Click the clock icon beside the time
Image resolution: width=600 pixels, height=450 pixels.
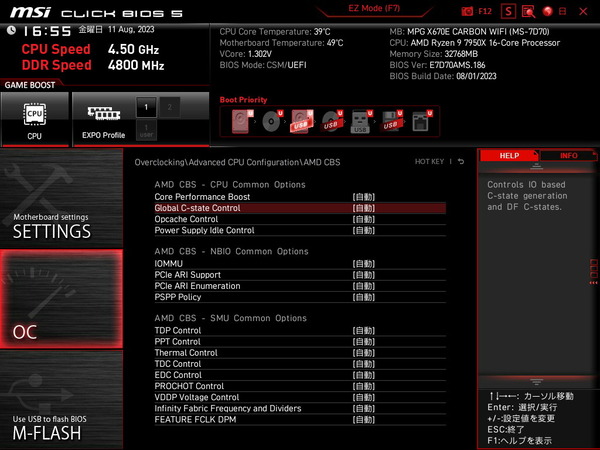click(x=11, y=30)
